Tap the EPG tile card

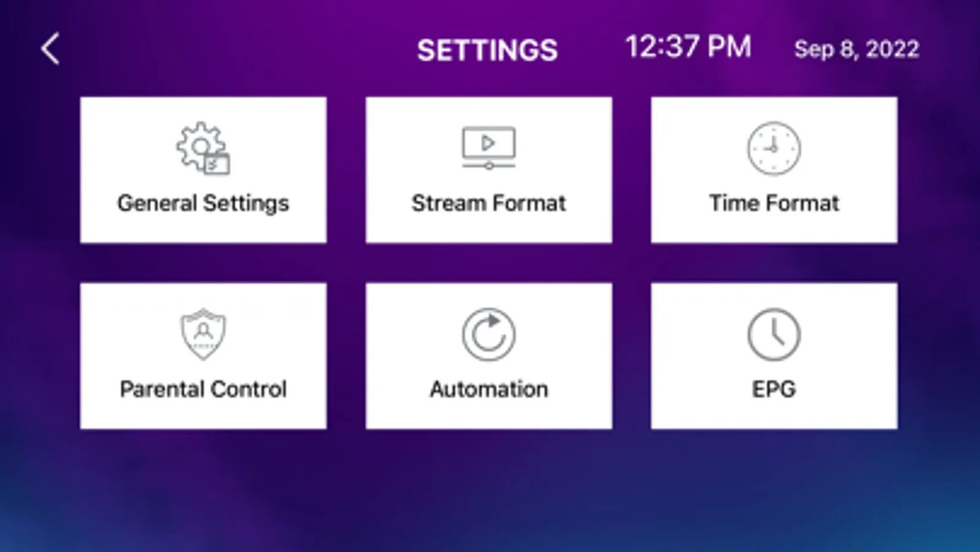(774, 356)
